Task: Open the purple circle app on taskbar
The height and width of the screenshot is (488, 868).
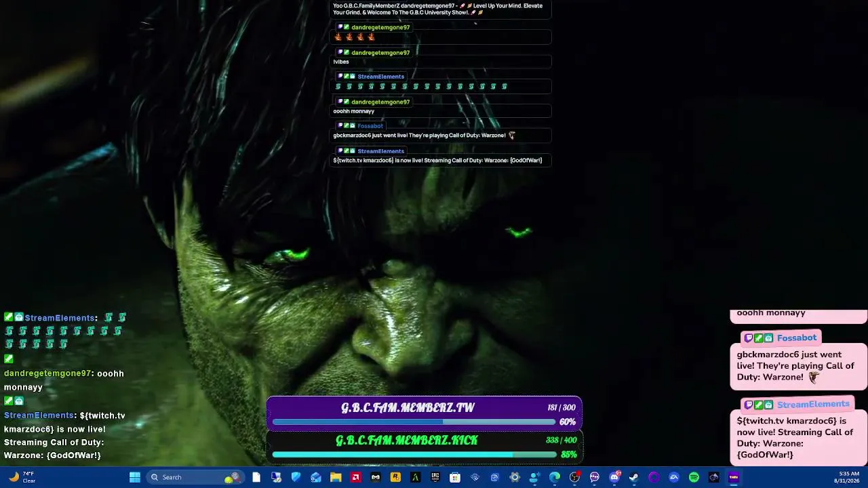Action: click(654, 477)
